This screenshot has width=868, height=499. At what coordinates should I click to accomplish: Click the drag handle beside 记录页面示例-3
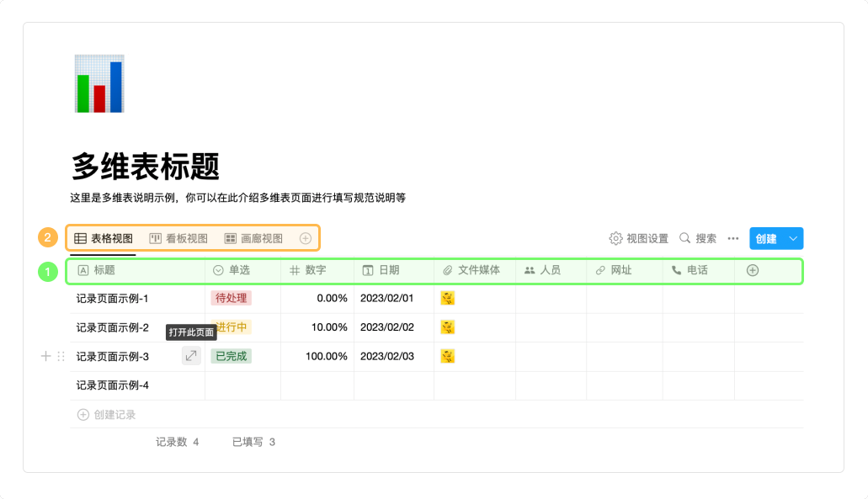pos(61,356)
